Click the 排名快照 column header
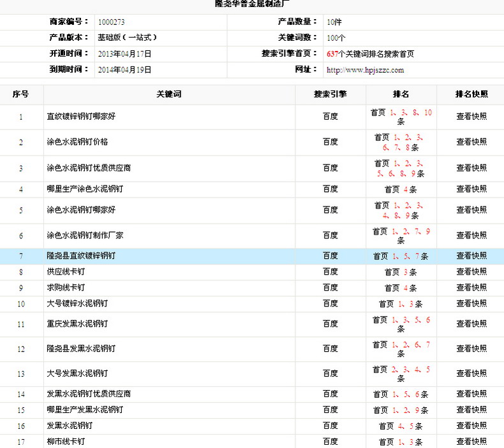 pos(471,94)
